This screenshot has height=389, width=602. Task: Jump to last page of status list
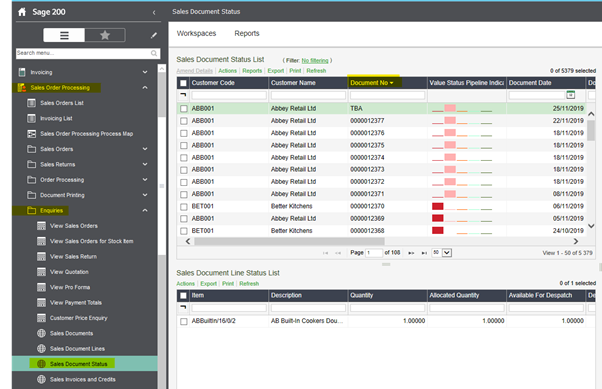pos(424,253)
